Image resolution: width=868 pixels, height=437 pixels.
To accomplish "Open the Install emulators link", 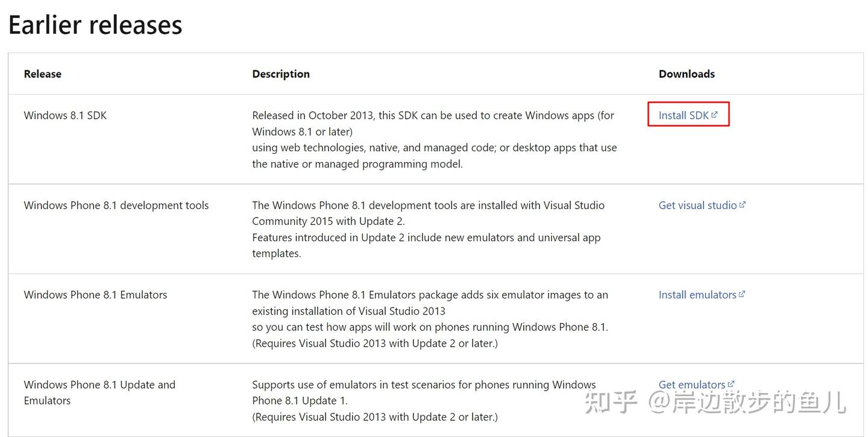I will (x=697, y=295).
